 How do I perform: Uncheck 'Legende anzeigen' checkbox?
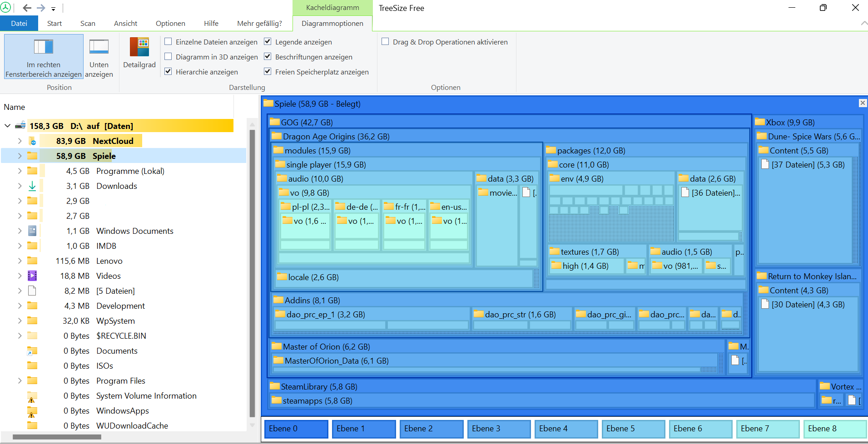tap(268, 42)
